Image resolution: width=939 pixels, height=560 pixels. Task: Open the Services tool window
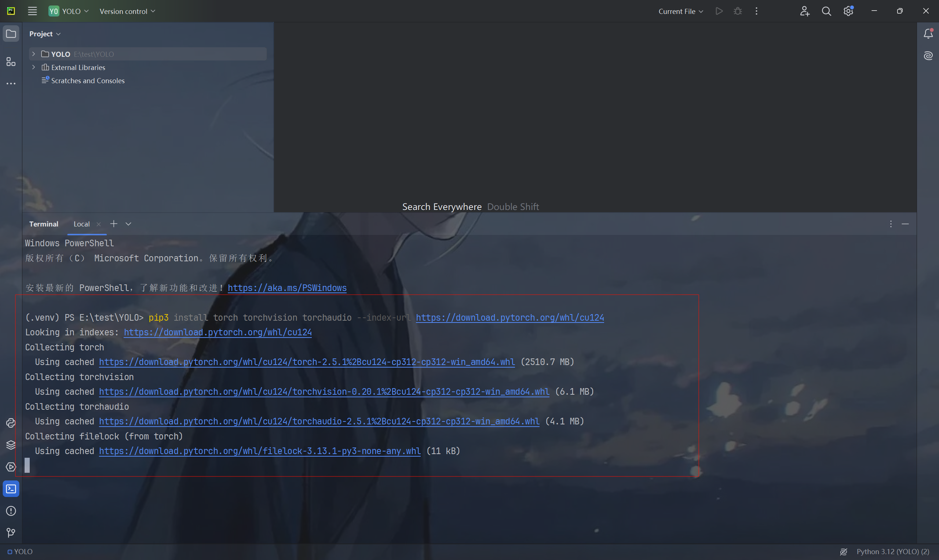[11, 467]
